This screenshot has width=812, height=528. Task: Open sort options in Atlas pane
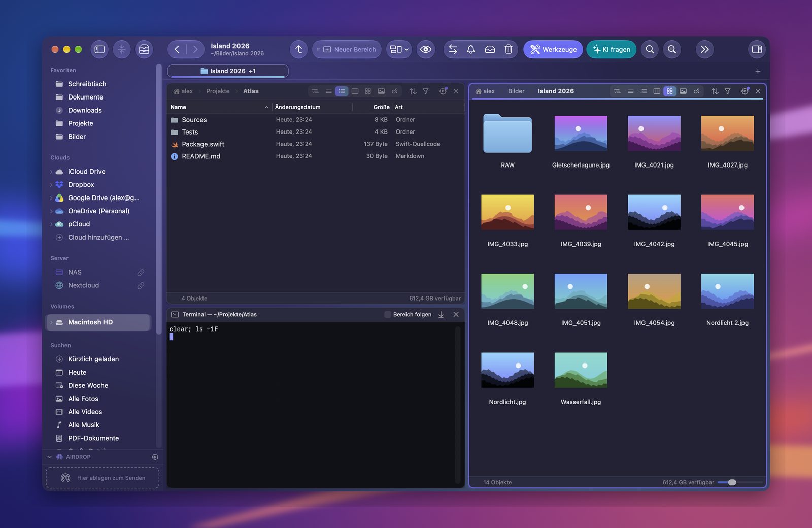pyautogui.click(x=413, y=91)
